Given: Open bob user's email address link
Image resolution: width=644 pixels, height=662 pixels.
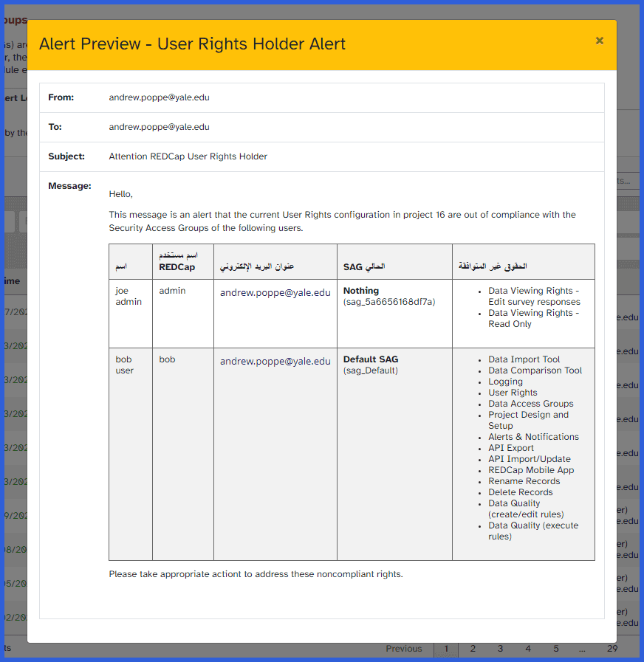Looking at the screenshot, I should [275, 362].
